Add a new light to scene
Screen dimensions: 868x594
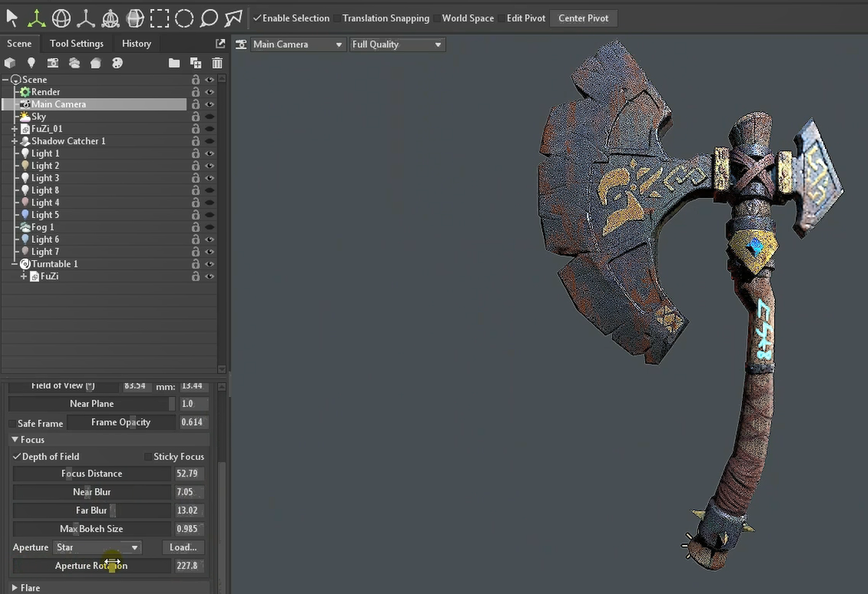[x=31, y=63]
